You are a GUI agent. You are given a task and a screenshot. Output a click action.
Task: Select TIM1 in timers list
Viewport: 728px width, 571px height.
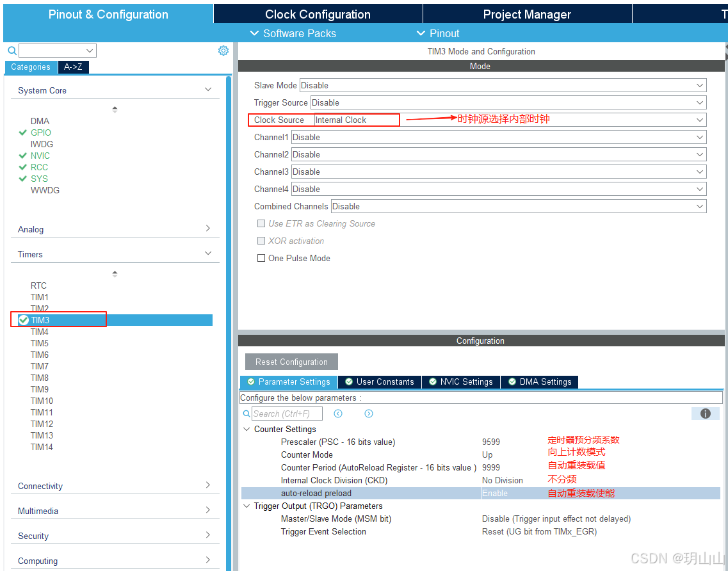coord(40,297)
